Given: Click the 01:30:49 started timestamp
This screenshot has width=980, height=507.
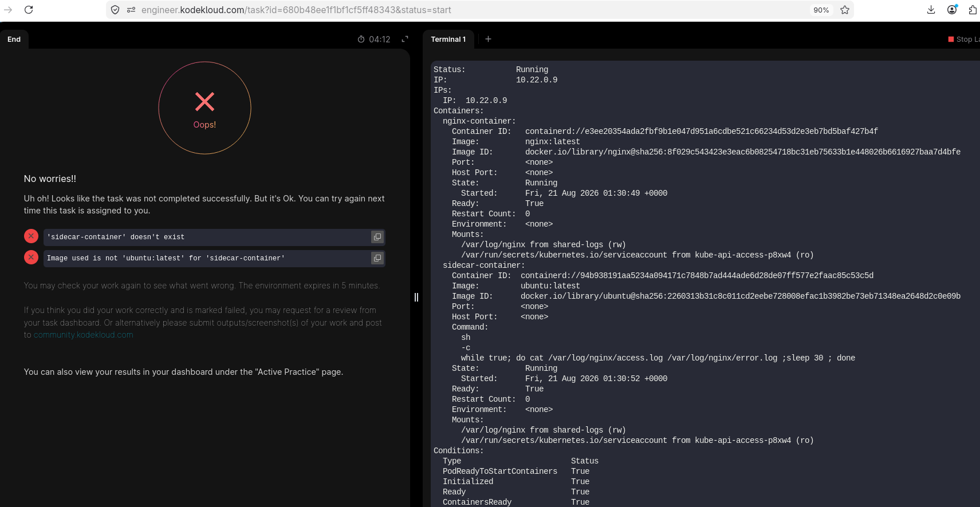Looking at the screenshot, I should pyautogui.click(x=596, y=193).
